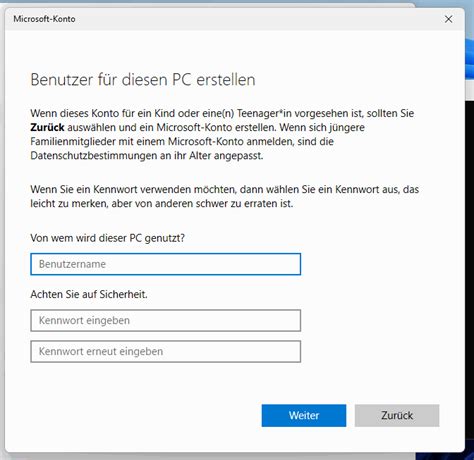This screenshot has width=474, height=460.
Task: Click the sentence starting 'Wenn Sie ein Kennwort verwenden'
Action: tap(225, 196)
